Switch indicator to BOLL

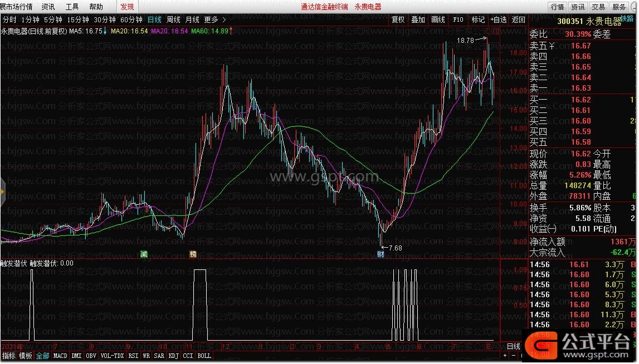(x=204, y=356)
